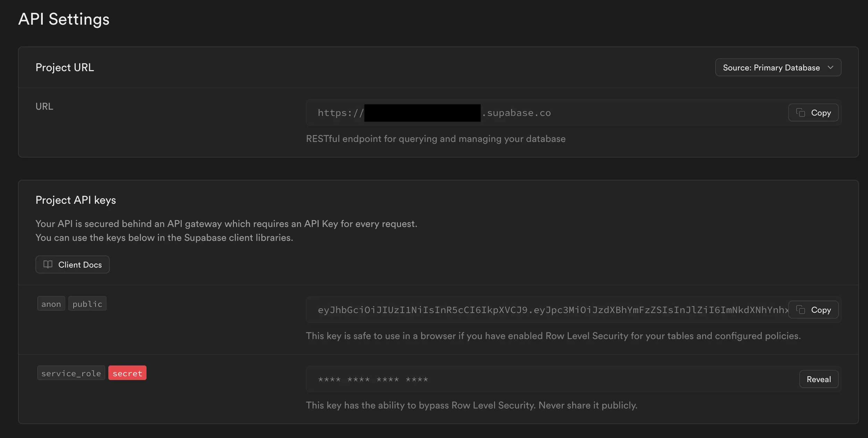
Task: Click the copy icon for the anon key
Action: point(800,310)
